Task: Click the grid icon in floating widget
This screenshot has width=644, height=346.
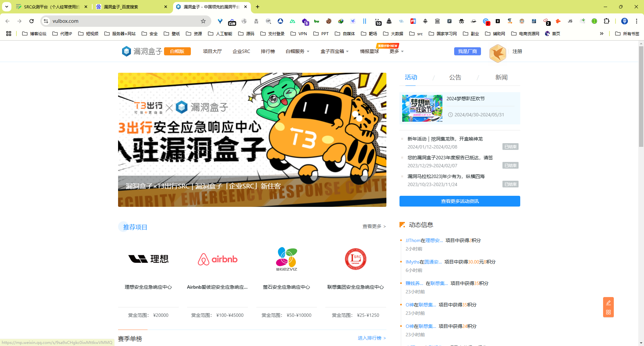Action: pyautogui.click(x=608, y=312)
